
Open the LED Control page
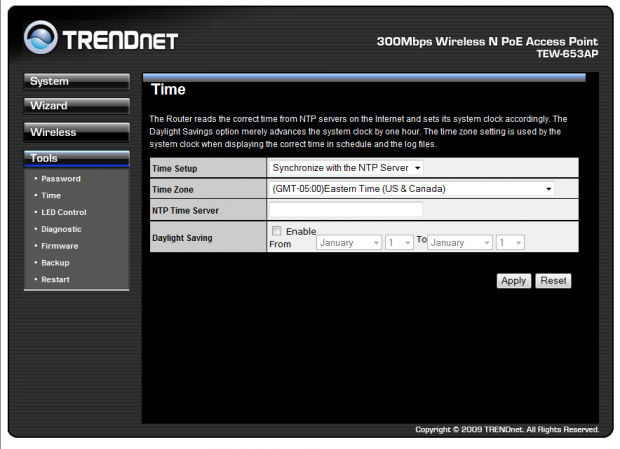[64, 212]
